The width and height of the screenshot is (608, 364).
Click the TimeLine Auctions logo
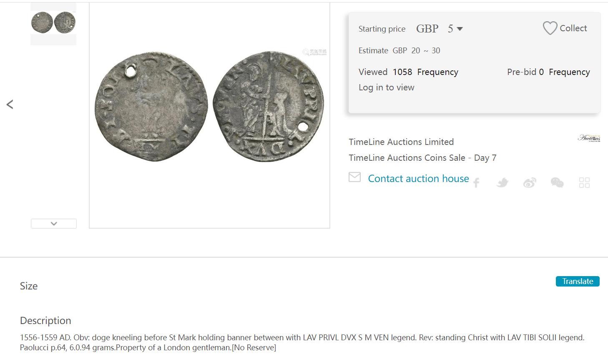coord(589,138)
